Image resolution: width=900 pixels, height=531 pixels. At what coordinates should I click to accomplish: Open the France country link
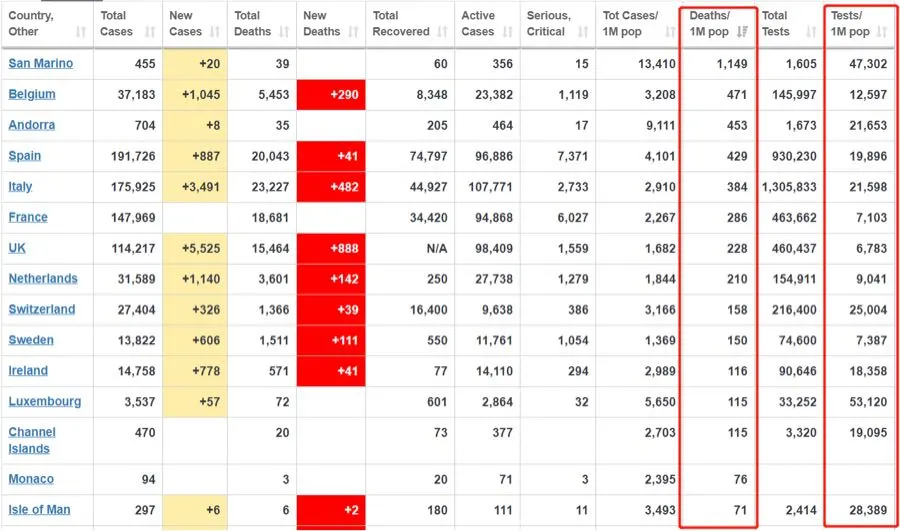(x=28, y=218)
